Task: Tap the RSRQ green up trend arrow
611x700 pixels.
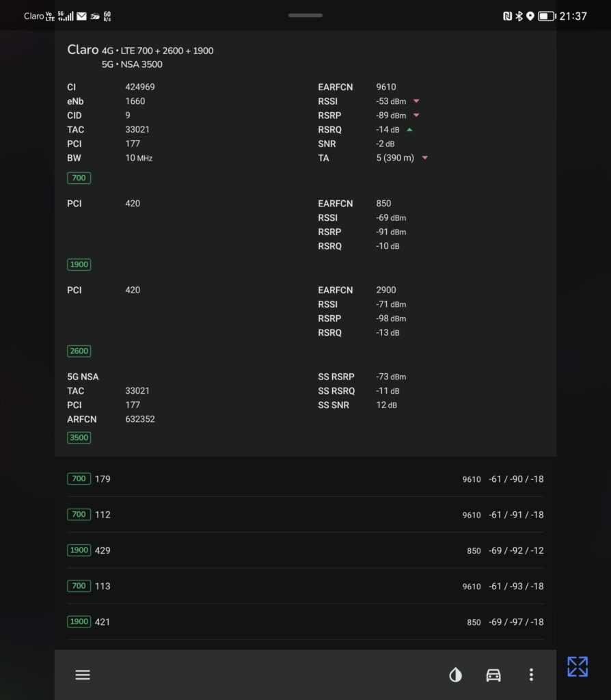Action: coord(409,129)
